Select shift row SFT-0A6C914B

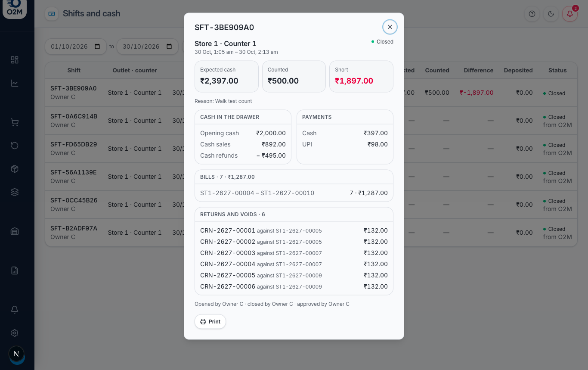coord(311,121)
